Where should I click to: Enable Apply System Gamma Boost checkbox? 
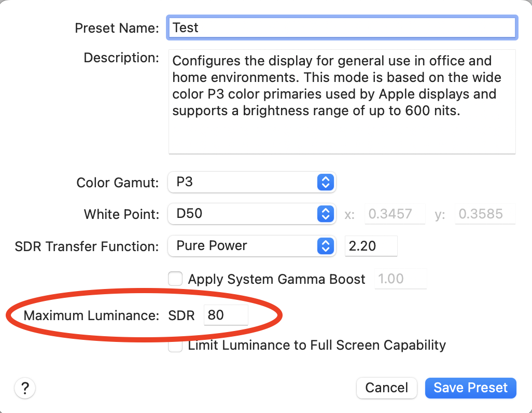(x=175, y=279)
